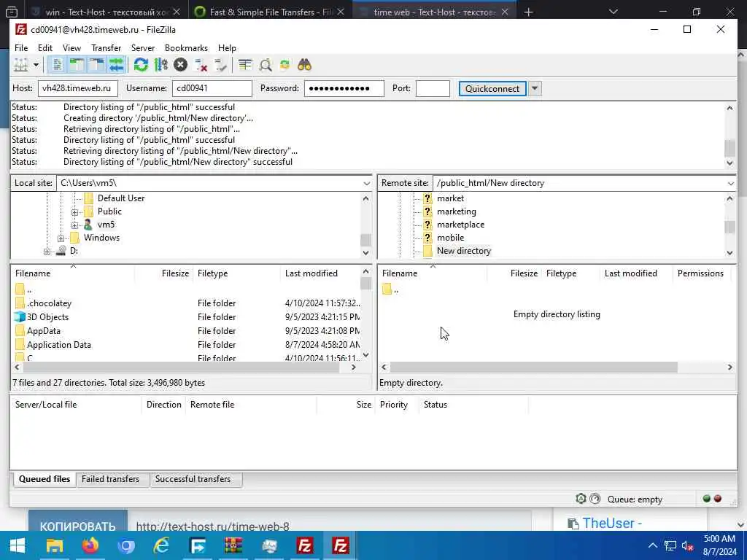
Task: Select the marketing remote folder
Action: click(x=457, y=211)
